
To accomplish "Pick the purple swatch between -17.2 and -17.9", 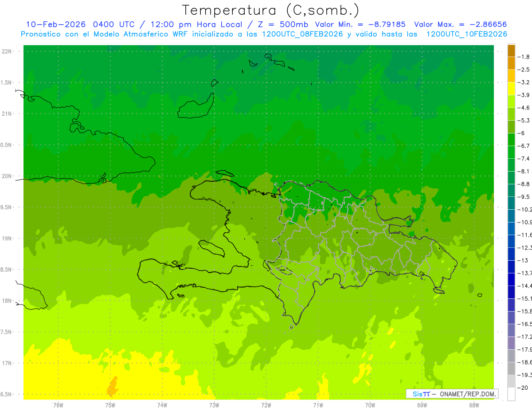I will tap(511, 344).
